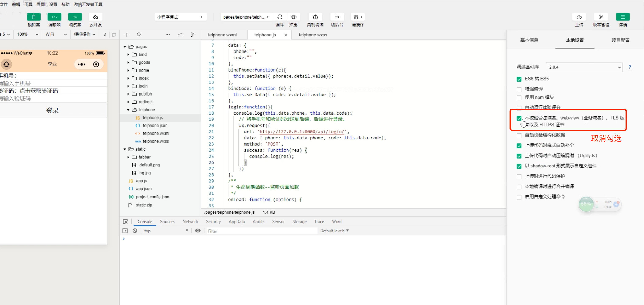Open the 小程序模式 mode dropdown
The image size is (644, 305).
[180, 17]
